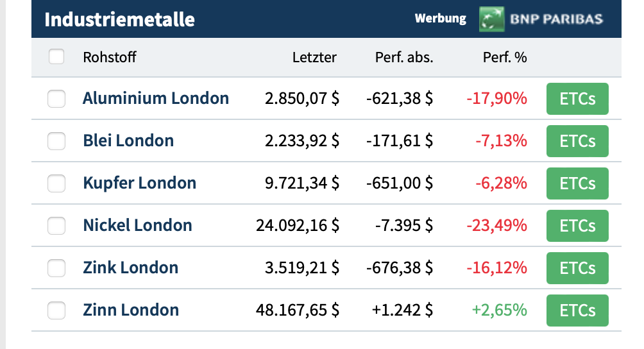Open the Aluminium London link
644x349 pixels.
coord(156,99)
